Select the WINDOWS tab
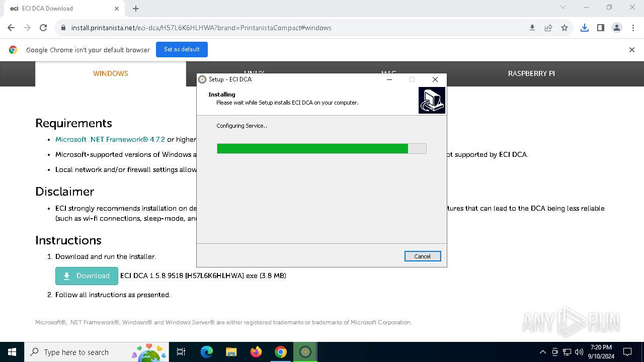 click(x=111, y=73)
